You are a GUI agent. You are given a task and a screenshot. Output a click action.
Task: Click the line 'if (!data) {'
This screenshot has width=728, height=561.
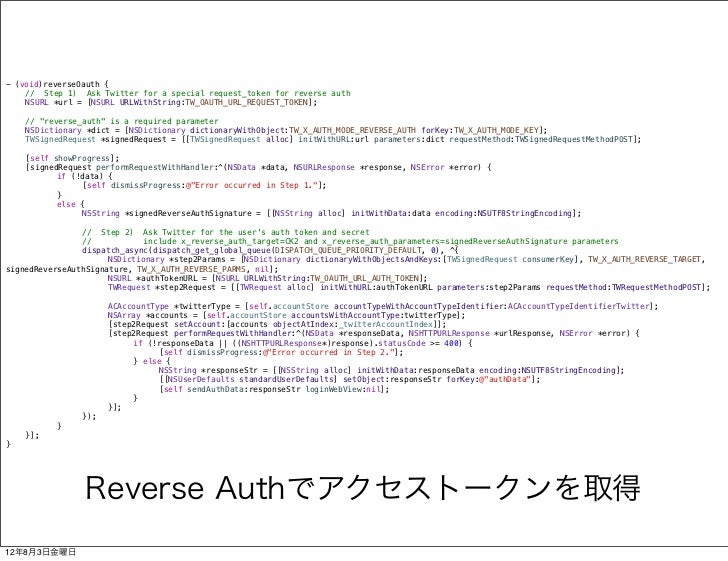(85, 176)
